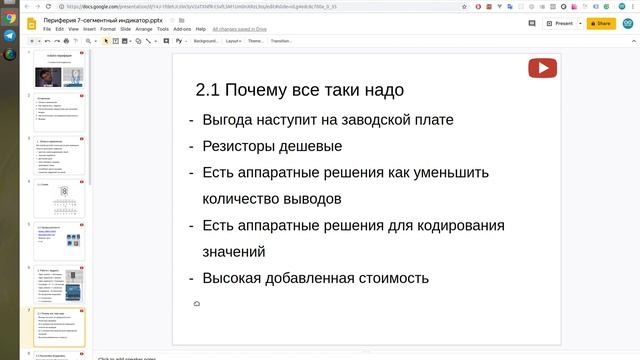The width and height of the screenshot is (640, 360).
Task: Open the Google account avatar
Action: coord(628,24)
